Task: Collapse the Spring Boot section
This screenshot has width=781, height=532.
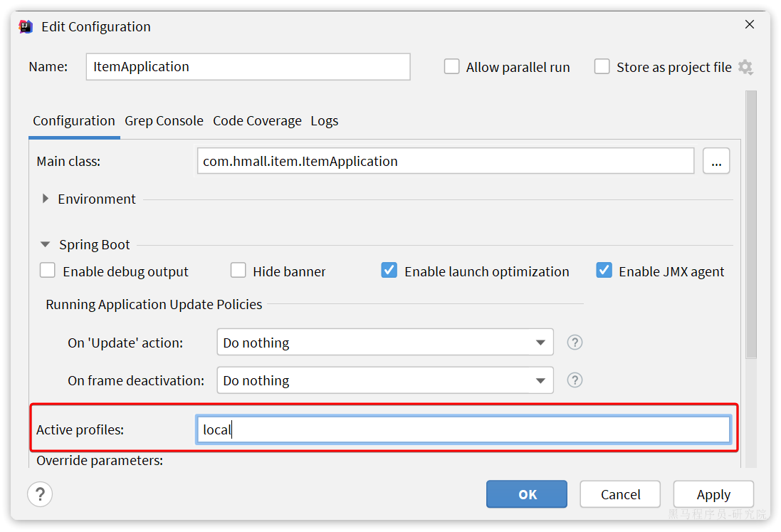Action: tap(46, 245)
